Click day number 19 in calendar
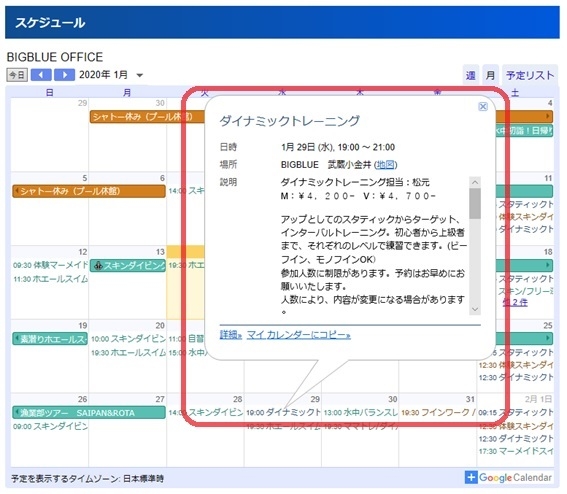The image size is (567, 494). (82, 325)
